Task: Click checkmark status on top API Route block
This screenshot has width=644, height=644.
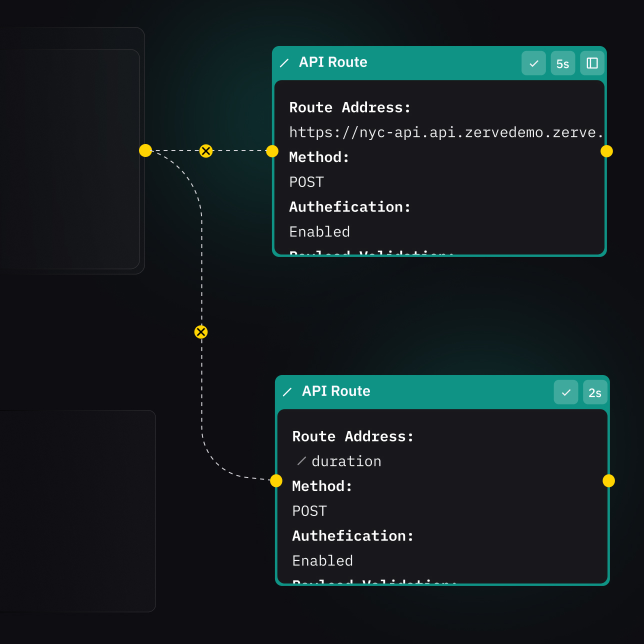Action: click(533, 63)
